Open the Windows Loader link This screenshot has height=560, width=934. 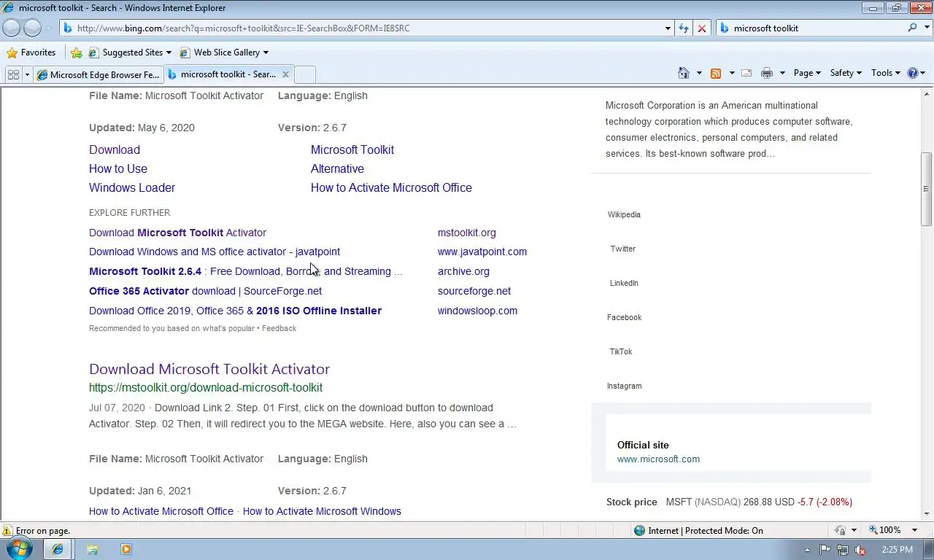(132, 187)
